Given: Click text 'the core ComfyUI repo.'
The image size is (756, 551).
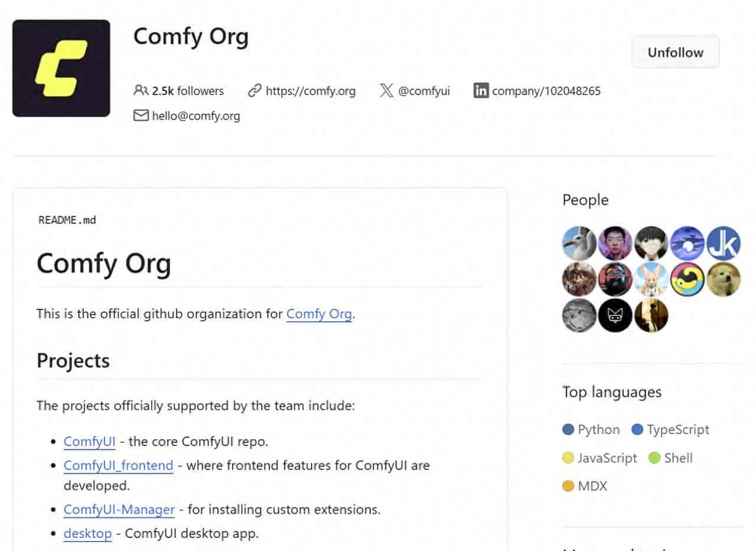Looking at the screenshot, I should 198,441.
